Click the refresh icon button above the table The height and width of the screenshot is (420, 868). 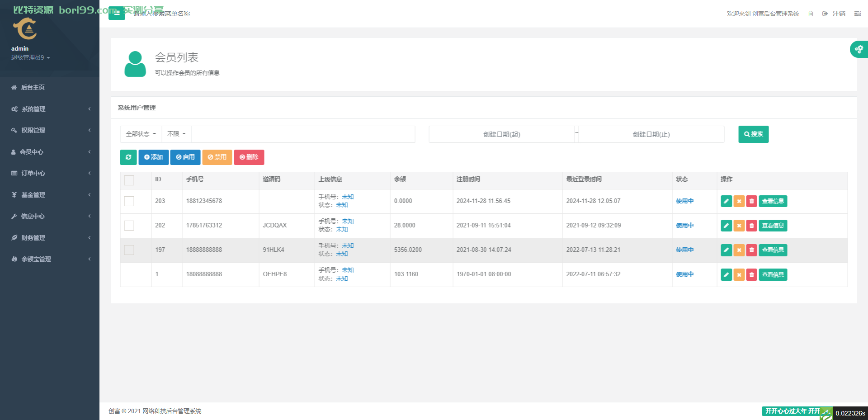coord(128,157)
